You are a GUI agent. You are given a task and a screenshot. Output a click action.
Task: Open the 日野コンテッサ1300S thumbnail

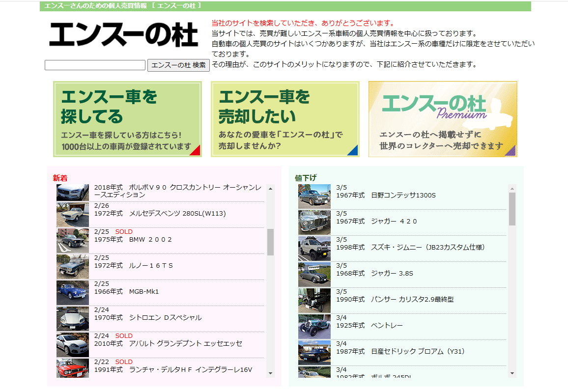click(314, 196)
